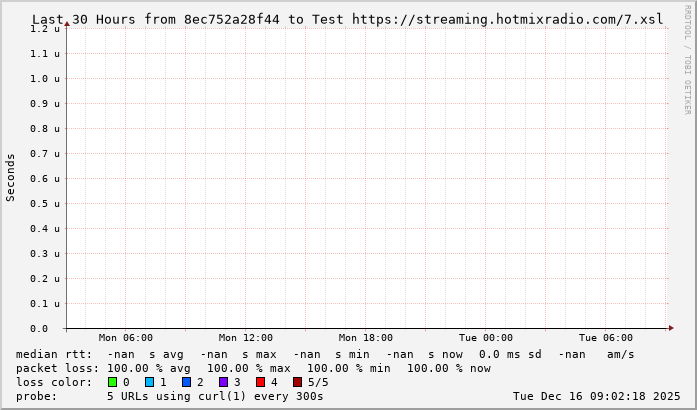Click the 'Tue 00:00' time axis label
This screenshot has height=410, width=697.
pos(486,338)
